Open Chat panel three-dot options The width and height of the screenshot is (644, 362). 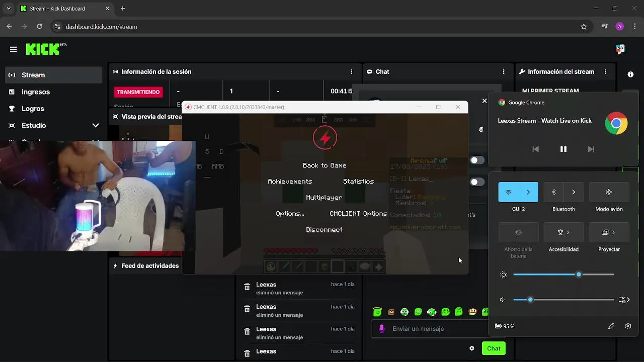pos(503,72)
